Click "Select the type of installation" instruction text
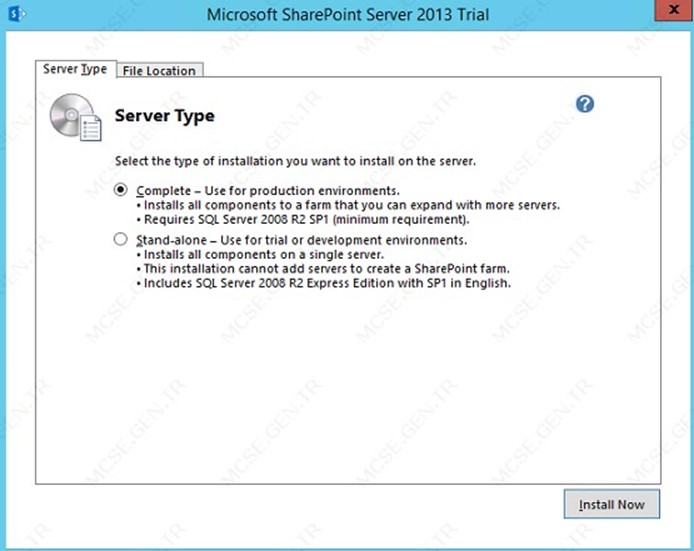The height and width of the screenshot is (551, 694). [x=295, y=161]
